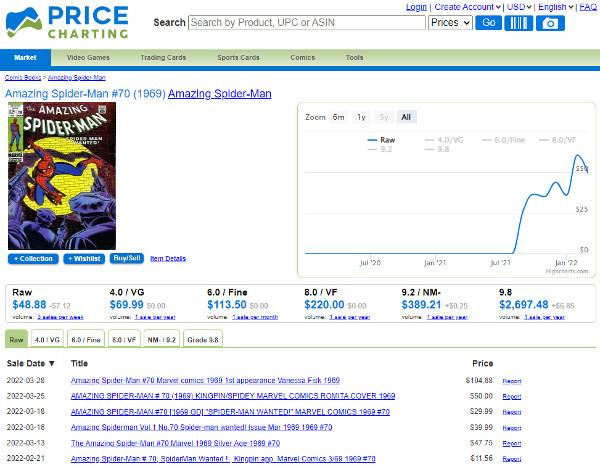Open the USD currency dropdown
Screen dimensions: 600x467
519,7
